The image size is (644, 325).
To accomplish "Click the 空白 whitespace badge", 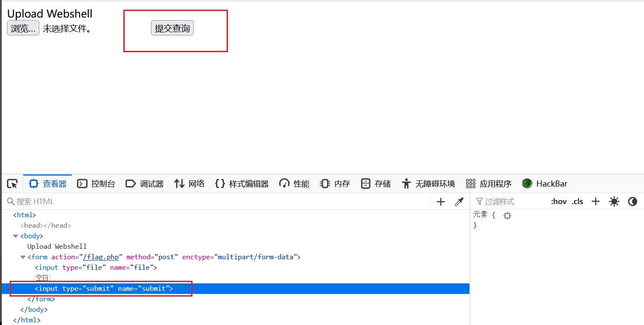I will tap(42, 278).
